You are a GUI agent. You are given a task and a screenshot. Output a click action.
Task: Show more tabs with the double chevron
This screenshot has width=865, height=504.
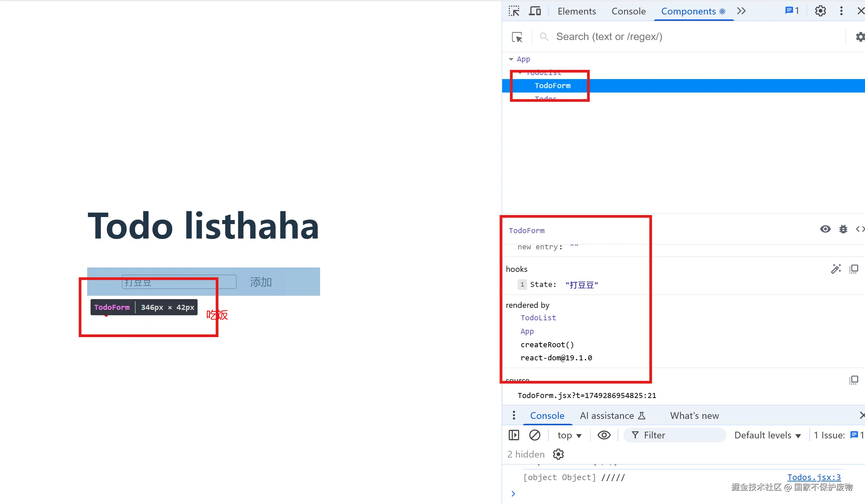(741, 11)
